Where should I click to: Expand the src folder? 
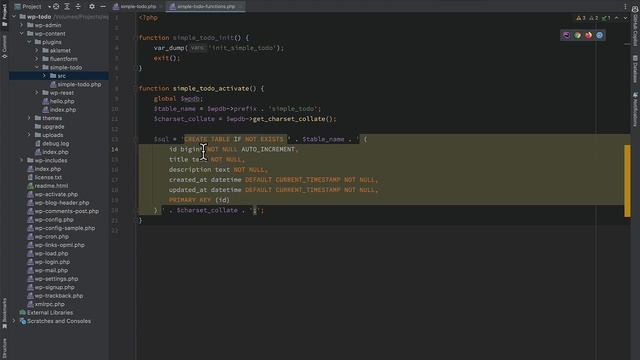point(44,76)
